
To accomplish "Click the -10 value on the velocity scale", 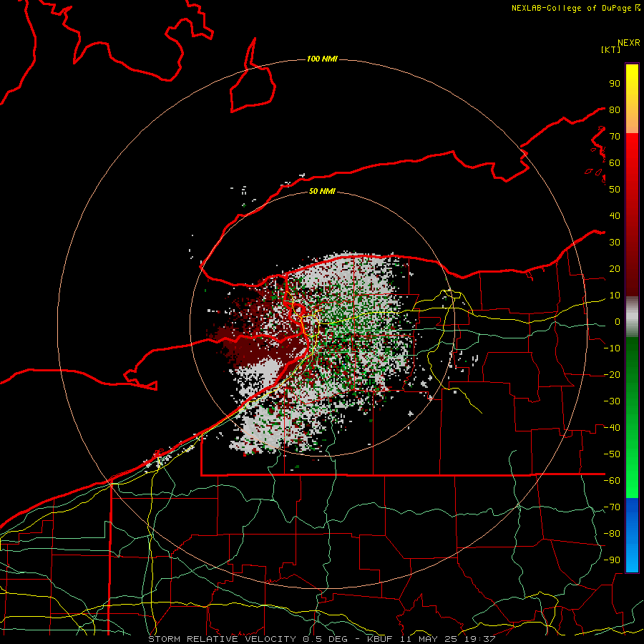I will coord(612,348).
